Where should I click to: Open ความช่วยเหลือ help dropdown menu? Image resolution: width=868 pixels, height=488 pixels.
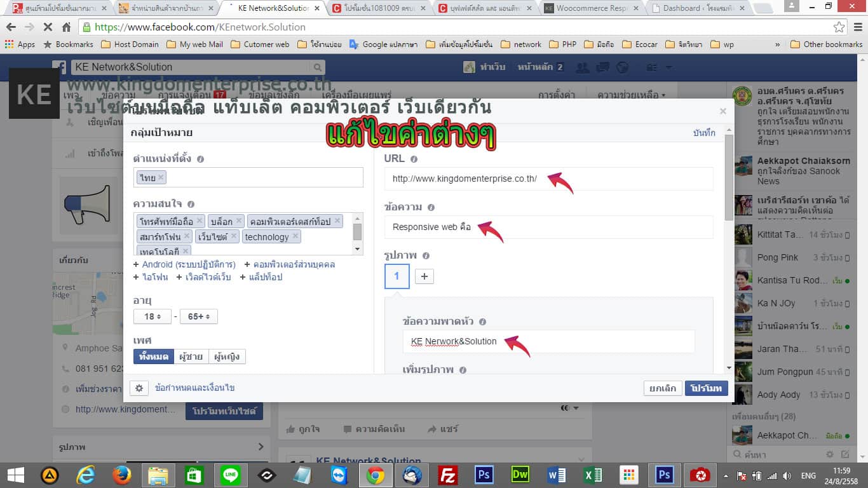(x=631, y=95)
